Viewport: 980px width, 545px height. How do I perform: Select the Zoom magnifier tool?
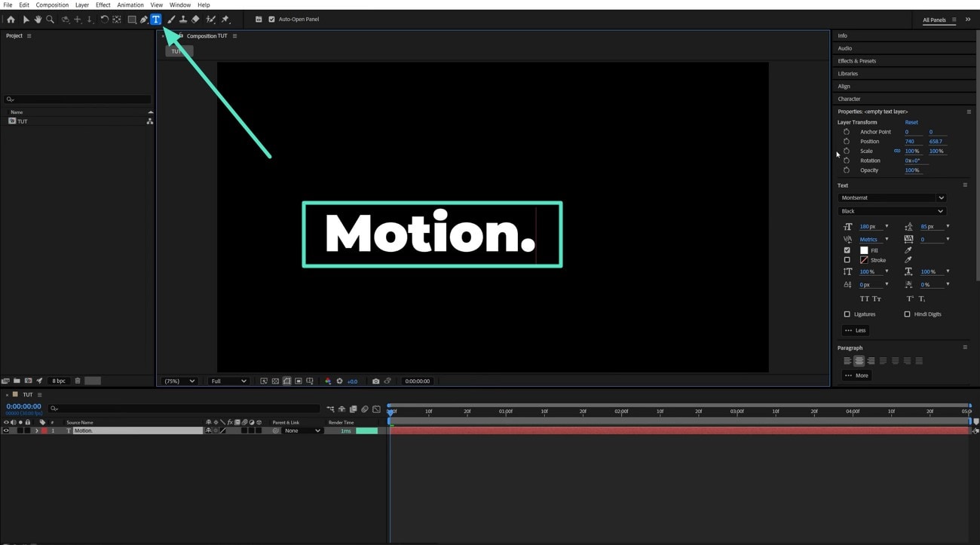[51, 20]
